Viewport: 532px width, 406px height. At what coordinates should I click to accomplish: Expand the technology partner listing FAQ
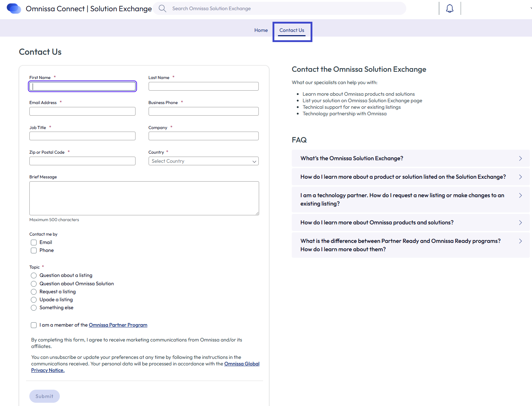point(411,199)
